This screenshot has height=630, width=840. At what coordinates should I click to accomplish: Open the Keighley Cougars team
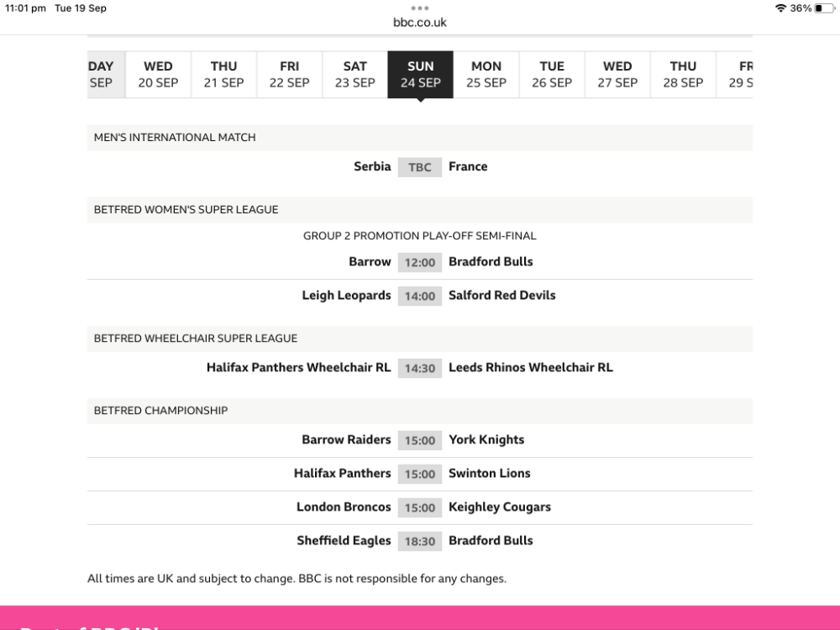coord(500,507)
